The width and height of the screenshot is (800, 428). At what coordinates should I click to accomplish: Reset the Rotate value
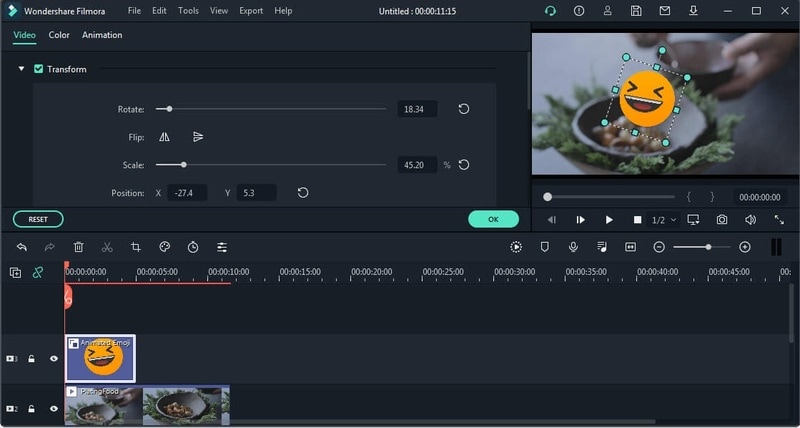click(x=463, y=109)
